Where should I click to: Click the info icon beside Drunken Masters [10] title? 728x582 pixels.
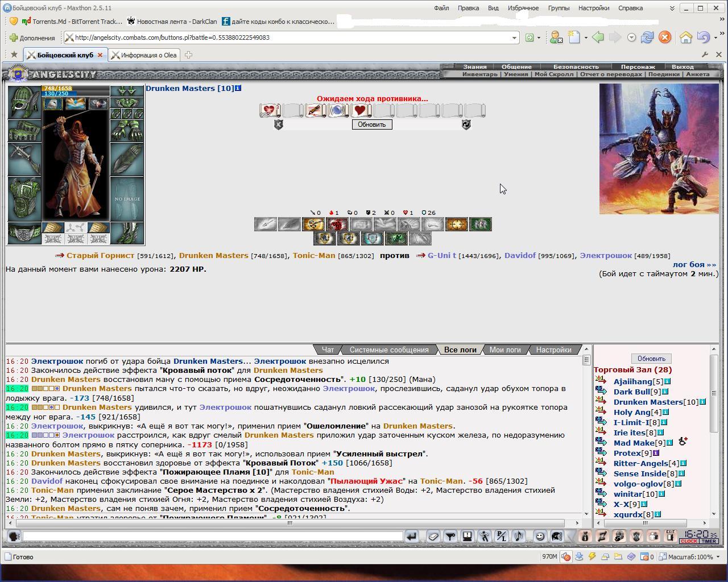click(x=238, y=88)
